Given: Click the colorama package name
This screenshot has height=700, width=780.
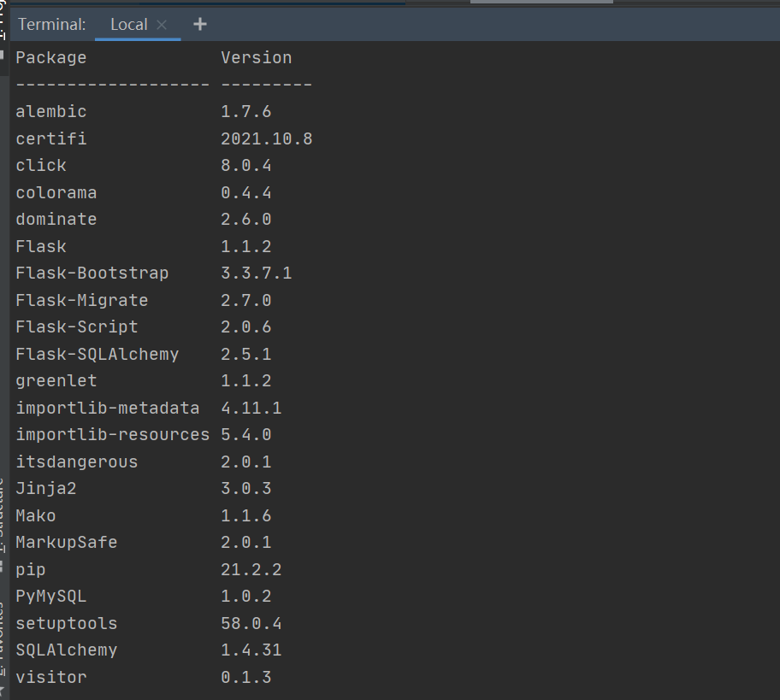Looking at the screenshot, I should (56, 192).
